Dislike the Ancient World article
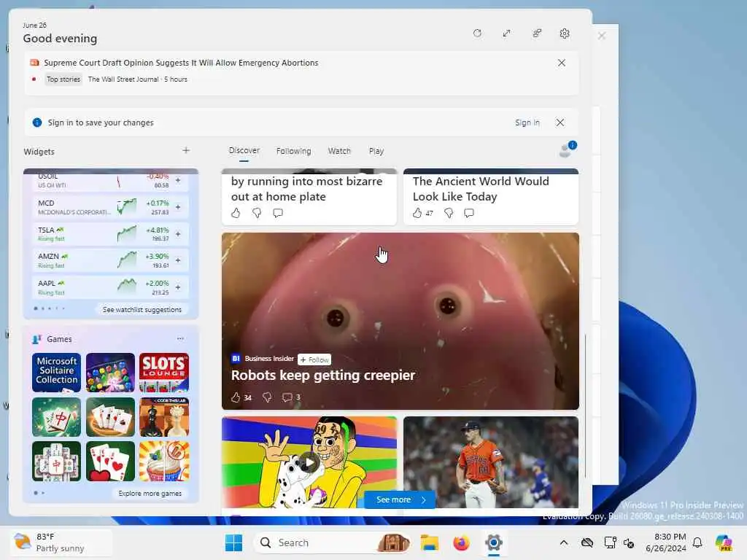Viewport: 747px width, 560px height. (x=449, y=213)
